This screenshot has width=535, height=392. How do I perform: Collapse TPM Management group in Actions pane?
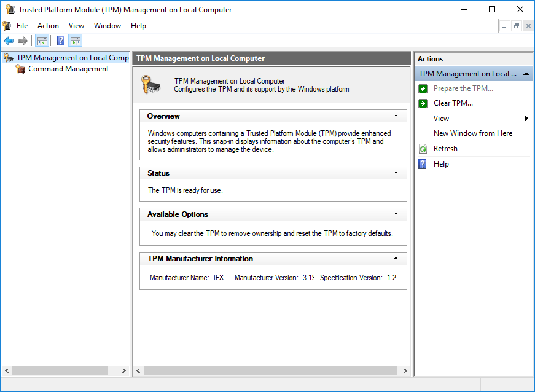pos(526,74)
